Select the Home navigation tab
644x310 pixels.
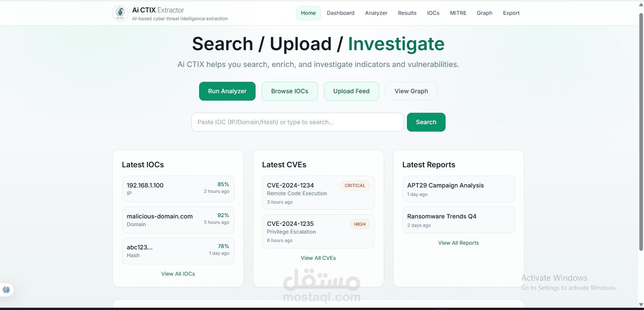(308, 13)
